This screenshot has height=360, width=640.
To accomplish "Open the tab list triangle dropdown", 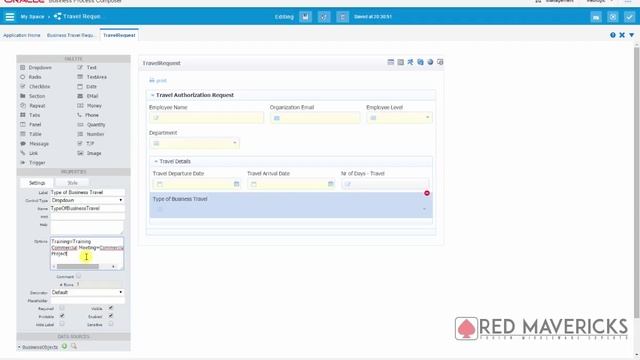I will tap(631, 35).
